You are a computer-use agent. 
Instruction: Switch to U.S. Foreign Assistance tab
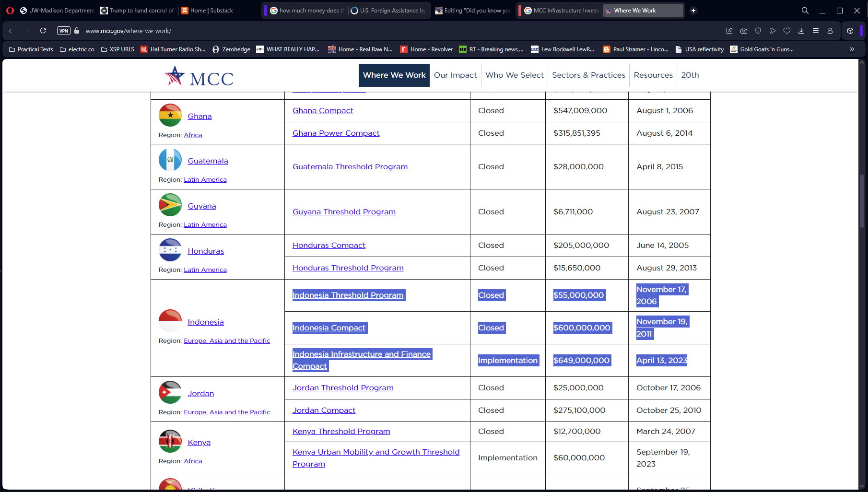point(389,11)
